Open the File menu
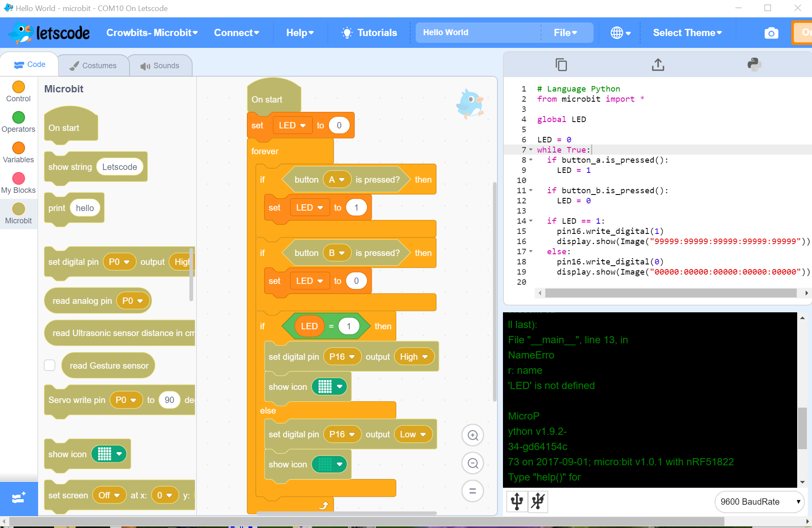 [565, 33]
